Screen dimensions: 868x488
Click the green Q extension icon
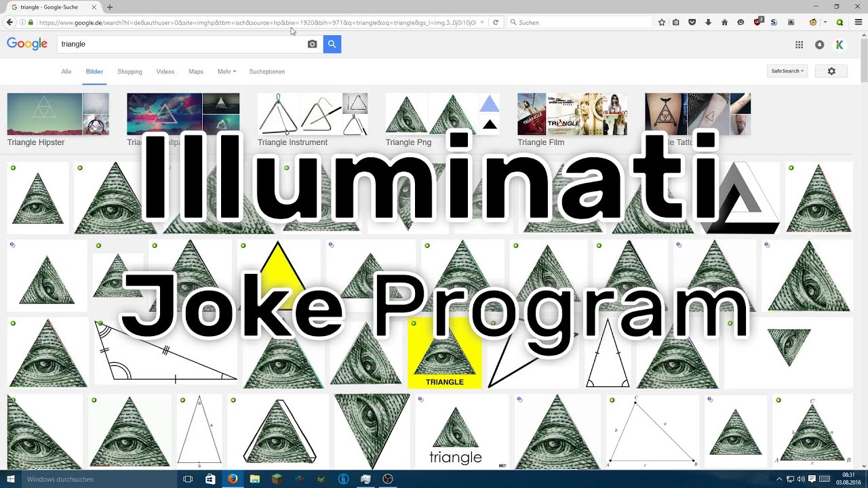[840, 22]
